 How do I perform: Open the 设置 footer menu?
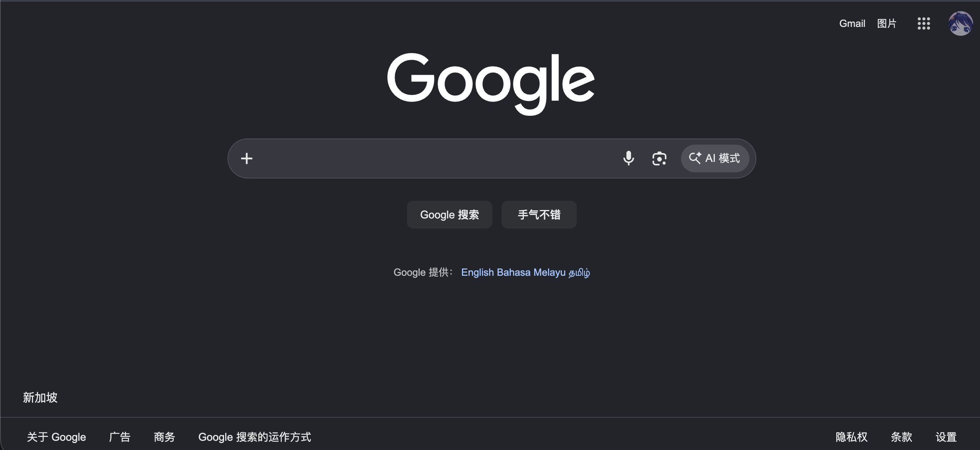click(946, 437)
